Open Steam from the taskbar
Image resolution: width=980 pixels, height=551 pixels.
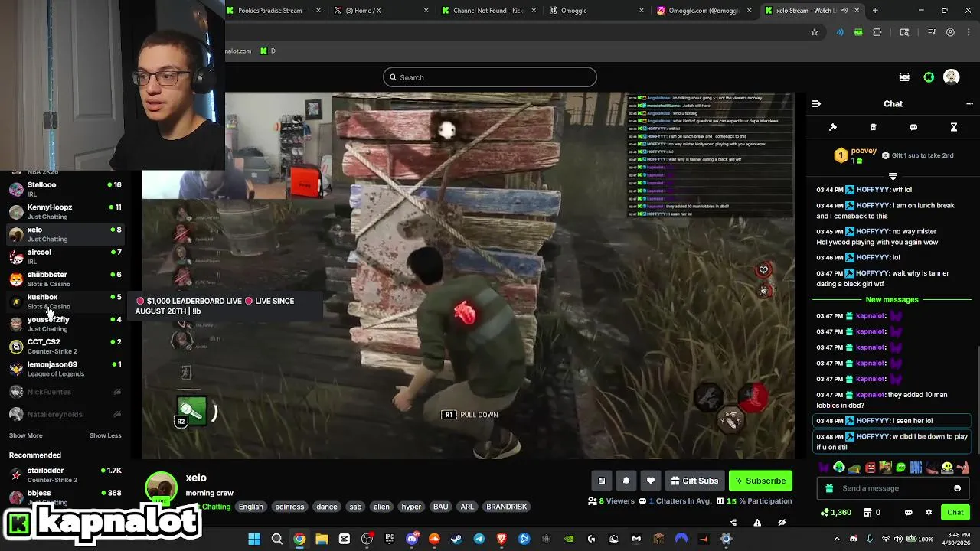456,539
